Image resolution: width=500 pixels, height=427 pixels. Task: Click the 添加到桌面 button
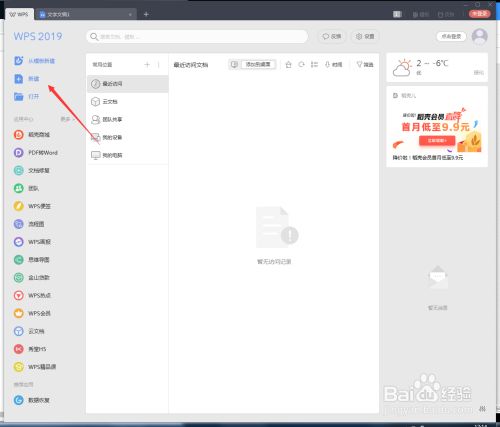click(x=252, y=64)
